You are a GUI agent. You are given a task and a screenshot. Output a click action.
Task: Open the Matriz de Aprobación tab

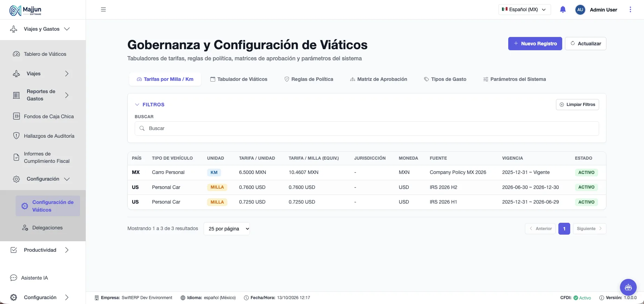[x=378, y=79]
